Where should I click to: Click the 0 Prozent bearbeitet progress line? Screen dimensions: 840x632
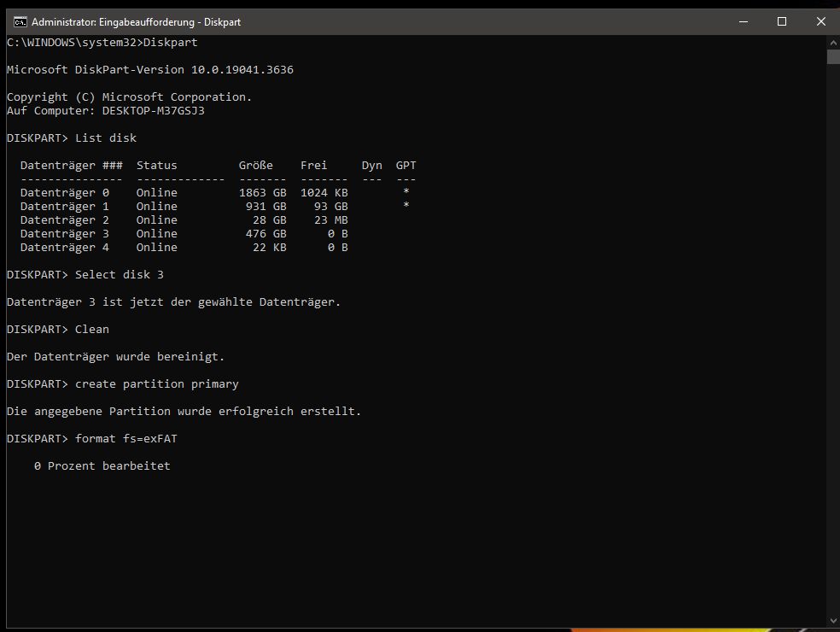[x=102, y=465]
